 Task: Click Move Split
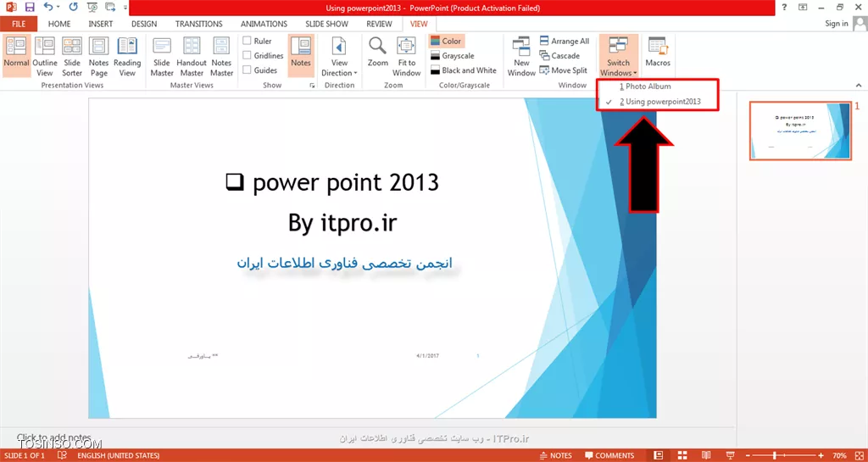[563, 70]
